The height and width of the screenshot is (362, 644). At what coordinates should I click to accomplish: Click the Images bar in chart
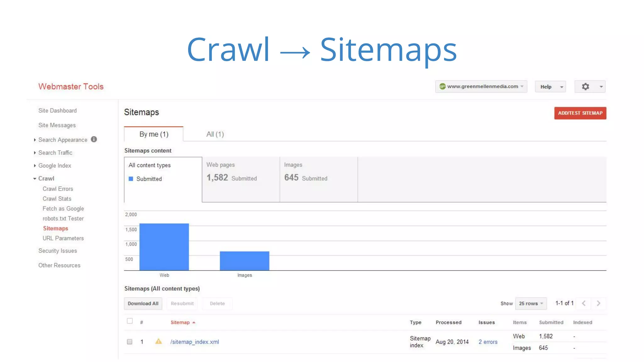pyautogui.click(x=245, y=261)
